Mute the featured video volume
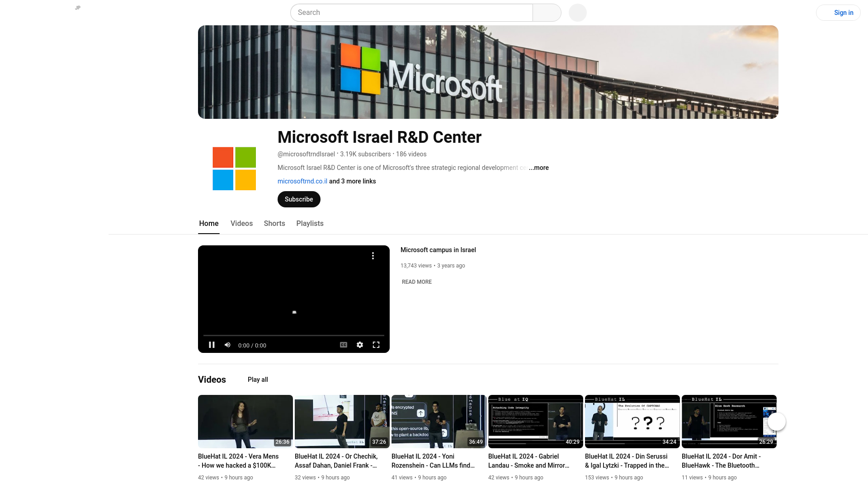The image size is (868, 488). coord(228,345)
